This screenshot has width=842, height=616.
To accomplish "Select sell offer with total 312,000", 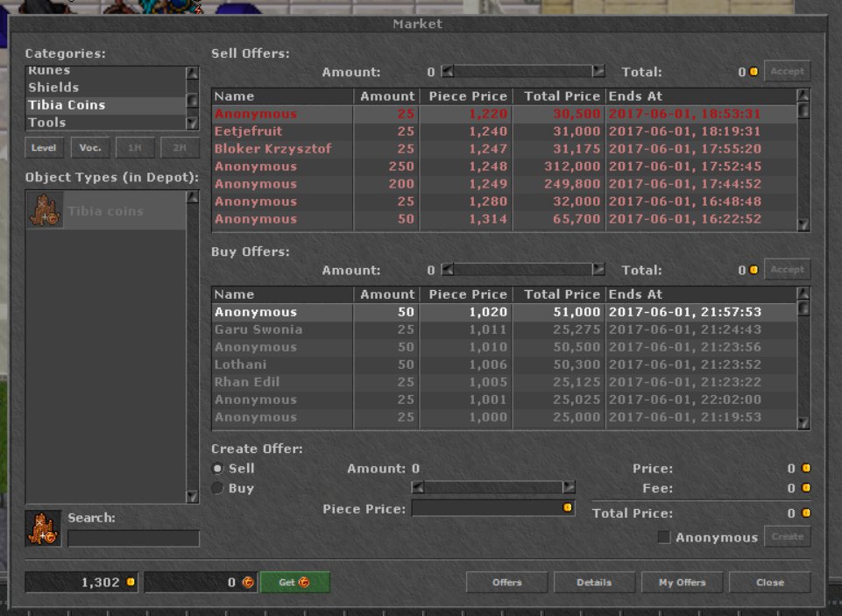I will point(504,166).
